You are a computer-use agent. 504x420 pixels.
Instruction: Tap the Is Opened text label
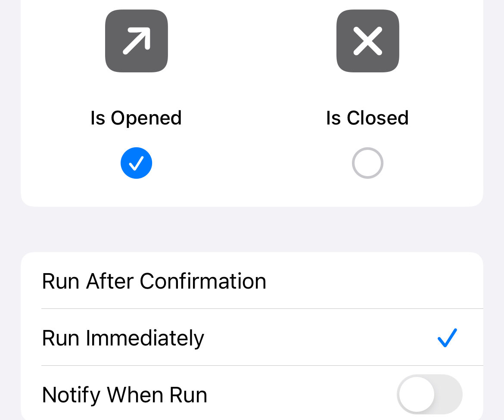(136, 118)
